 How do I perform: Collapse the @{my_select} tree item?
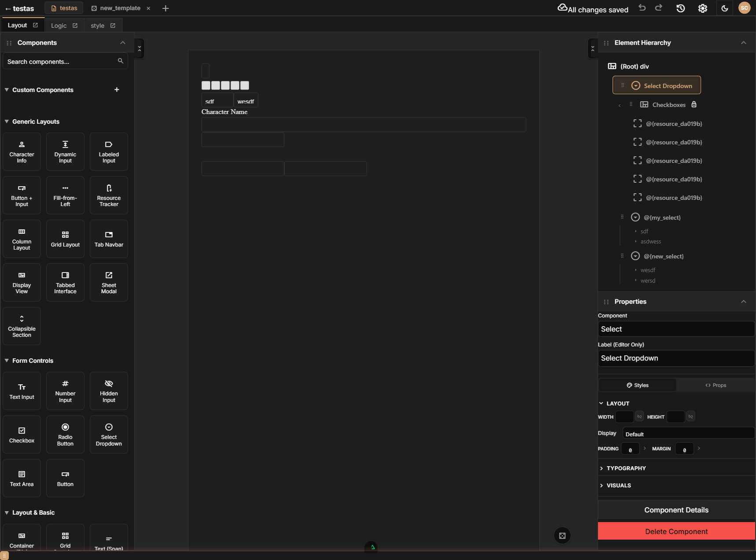click(635, 217)
